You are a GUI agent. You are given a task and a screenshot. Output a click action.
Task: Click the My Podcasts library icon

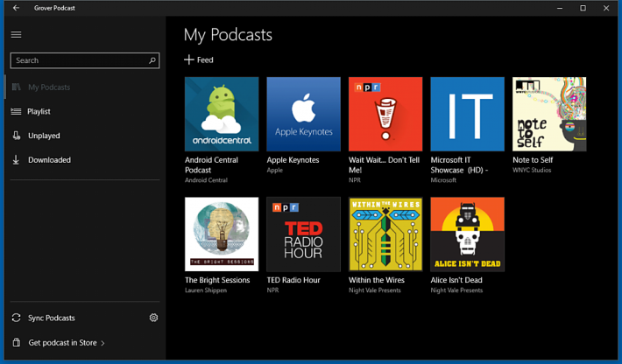pos(17,87)
